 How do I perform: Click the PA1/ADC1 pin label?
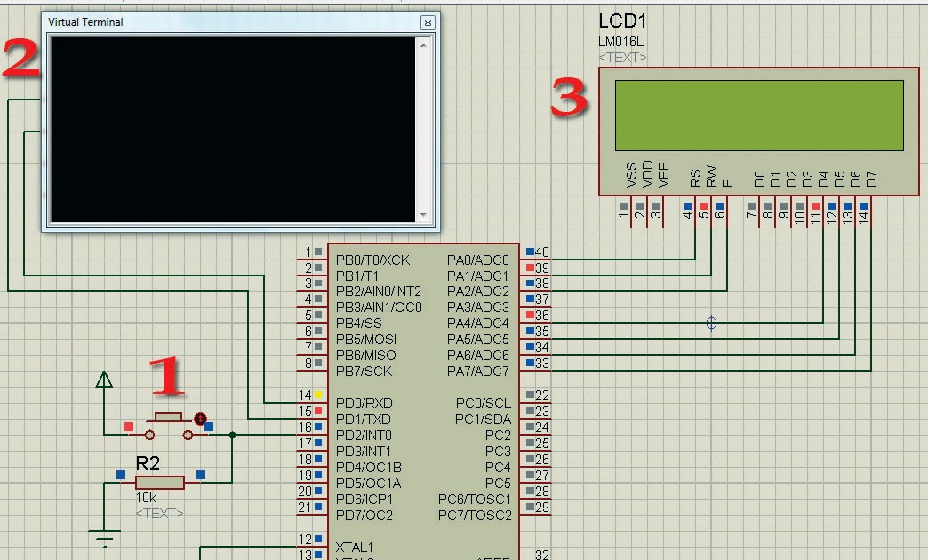(478, 276)
